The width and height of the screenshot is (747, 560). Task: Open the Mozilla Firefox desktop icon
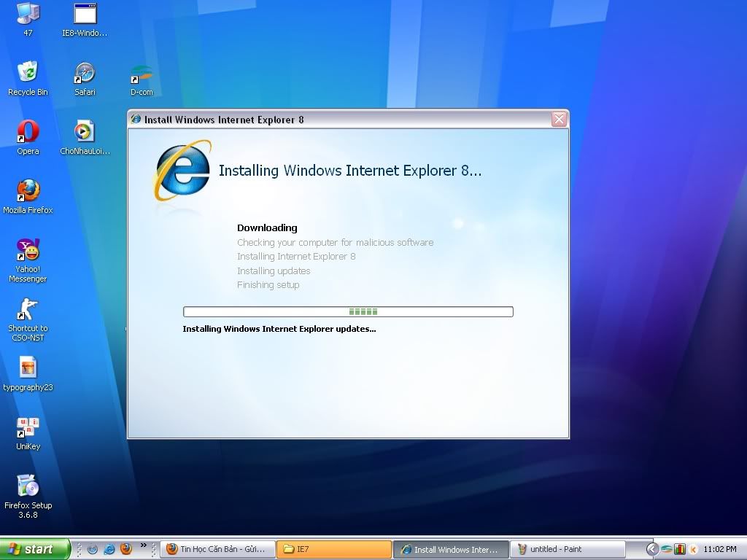pyautogui.click(x=28, y=191)
